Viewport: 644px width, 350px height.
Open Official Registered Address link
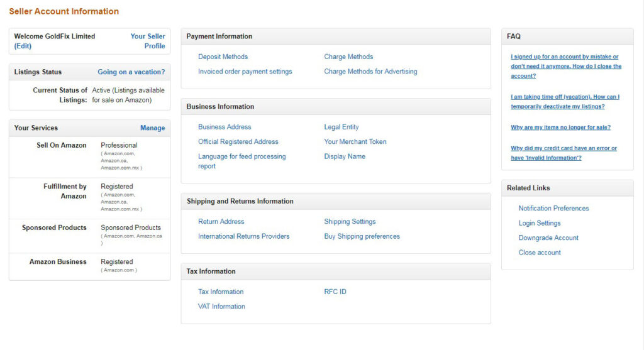pos(238,142)
